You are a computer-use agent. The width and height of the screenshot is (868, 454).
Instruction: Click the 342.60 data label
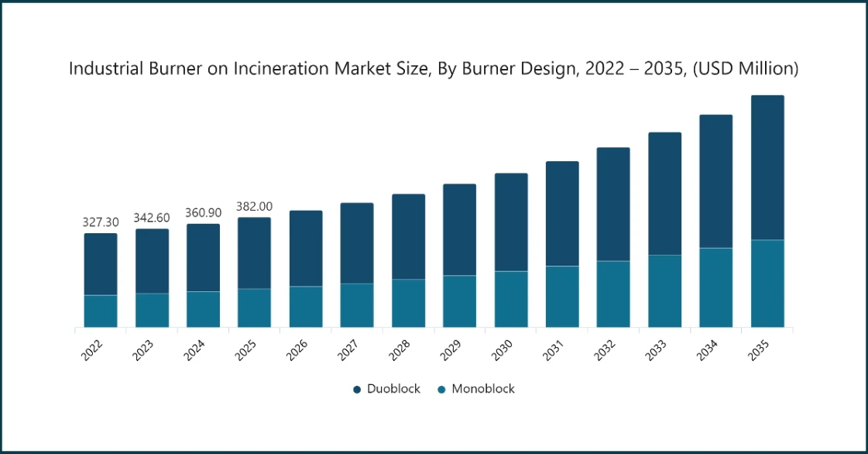pos(152,218)
